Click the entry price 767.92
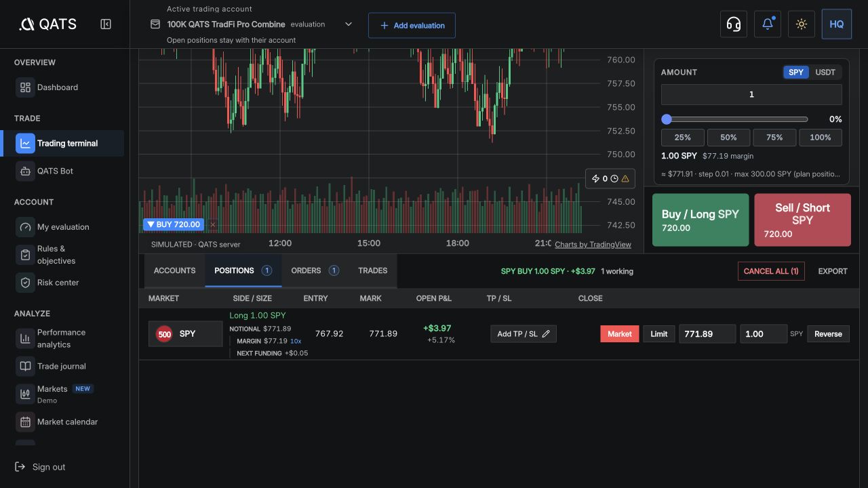This screenshot has height=488, width=868. (x=329, y=333)
